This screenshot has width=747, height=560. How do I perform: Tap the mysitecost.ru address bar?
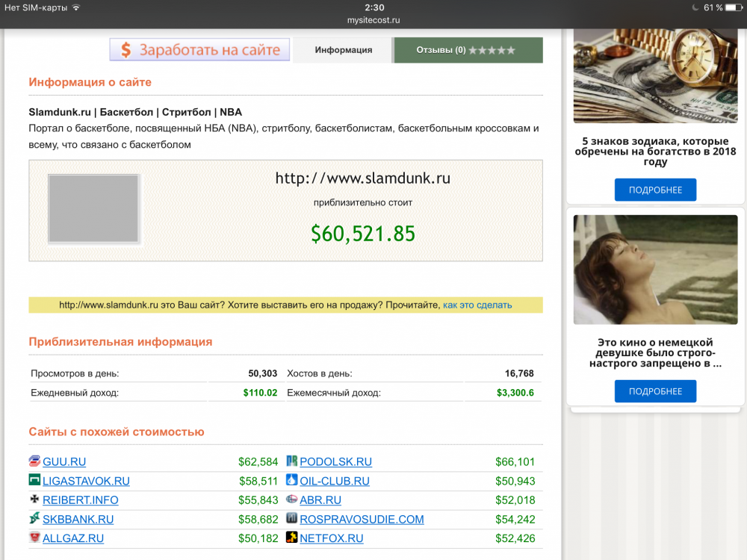click(374, 20)
